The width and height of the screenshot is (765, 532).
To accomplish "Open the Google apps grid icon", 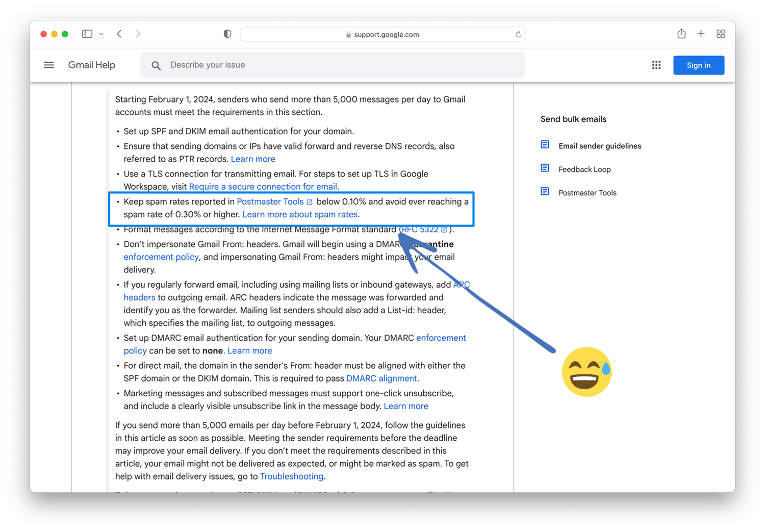I will [x=656, y=65].
